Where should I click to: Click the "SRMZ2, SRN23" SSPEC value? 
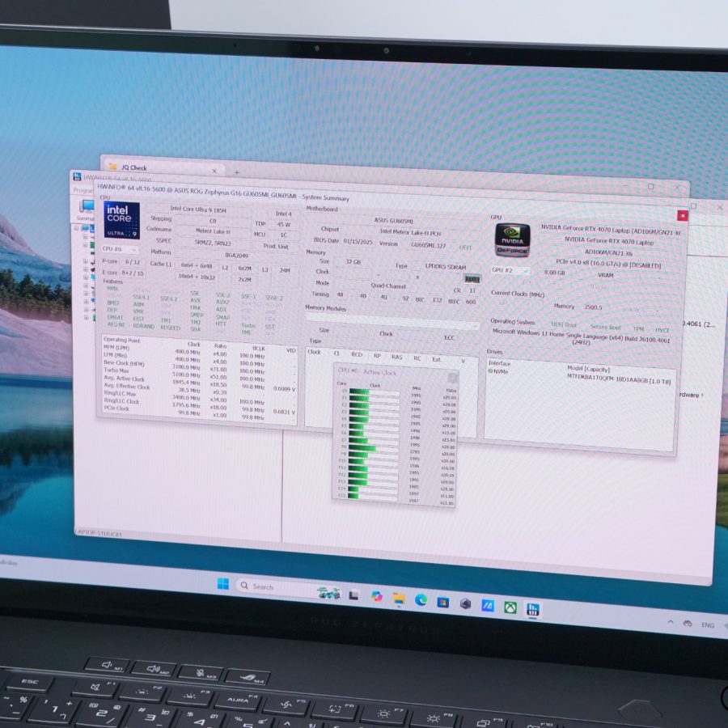(x=213, y=243)
